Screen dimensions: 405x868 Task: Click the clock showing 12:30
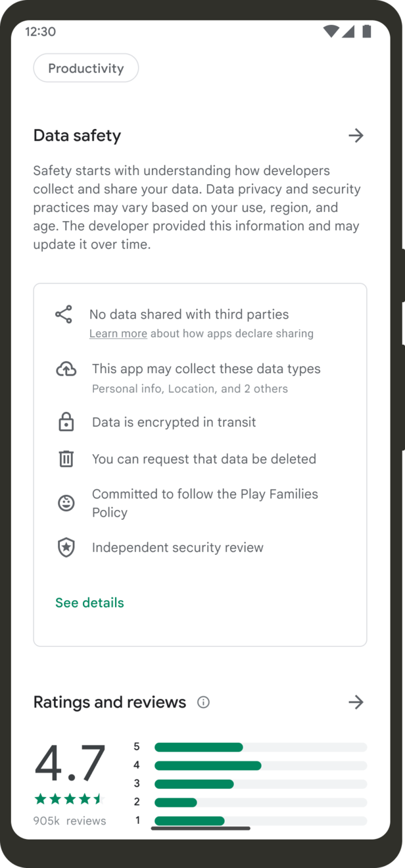(x=40, y=31)
